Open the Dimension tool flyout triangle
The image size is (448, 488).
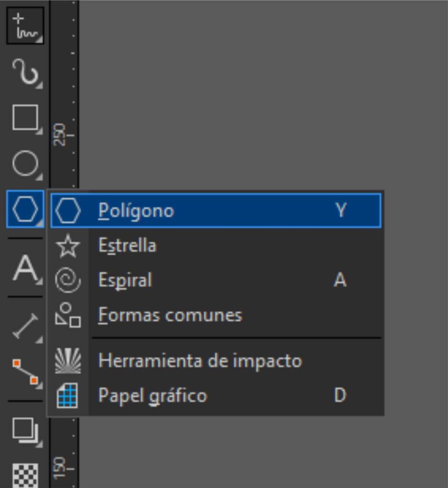point(40,340)
